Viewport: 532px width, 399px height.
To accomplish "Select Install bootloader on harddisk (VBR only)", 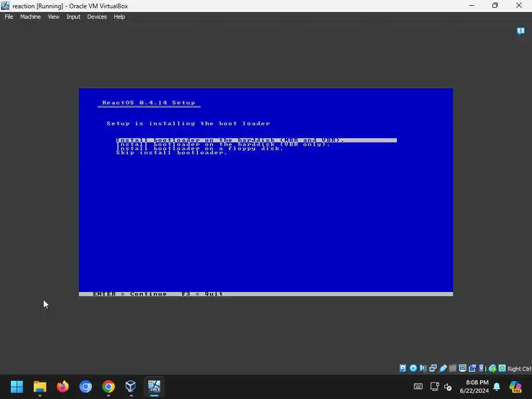I will pyautogui.click(x=223, y=144).
